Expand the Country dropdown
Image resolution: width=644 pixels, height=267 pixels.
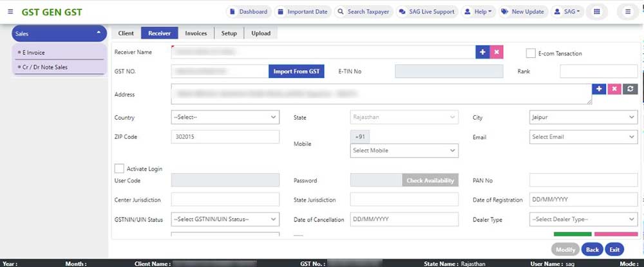click(225, 118)
